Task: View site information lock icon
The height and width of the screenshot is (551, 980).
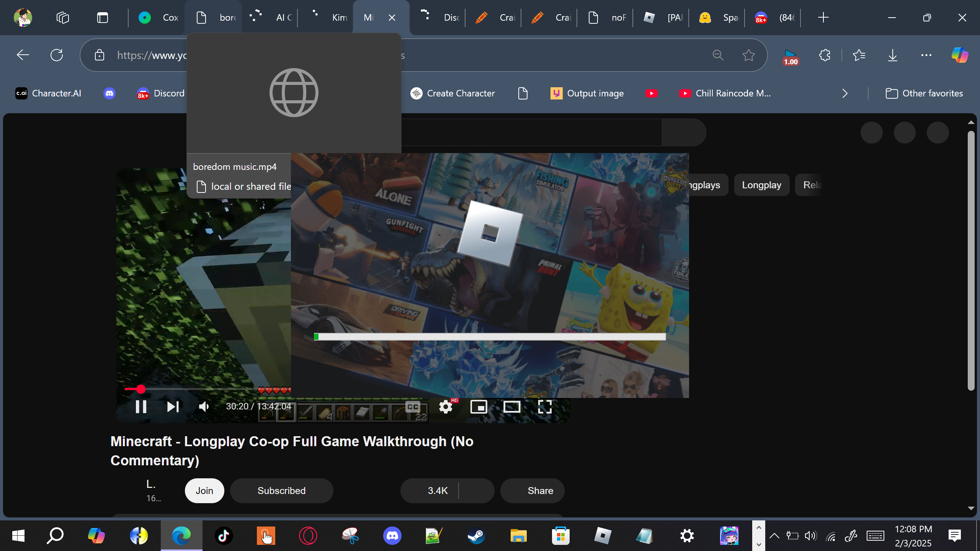Action: (100, 55)
